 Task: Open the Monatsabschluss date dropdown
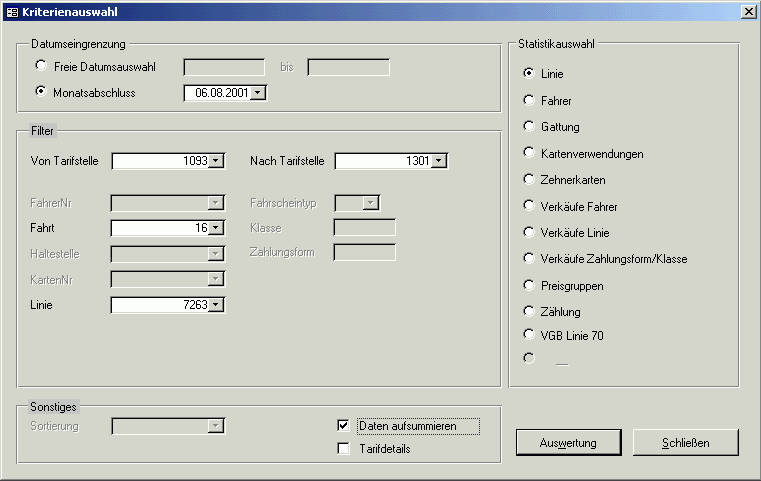(258, 93)
